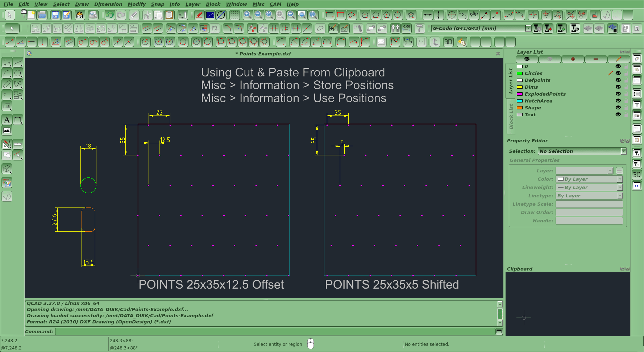
Task: Click the 3D toolbar button
Action: pos(448,42)
